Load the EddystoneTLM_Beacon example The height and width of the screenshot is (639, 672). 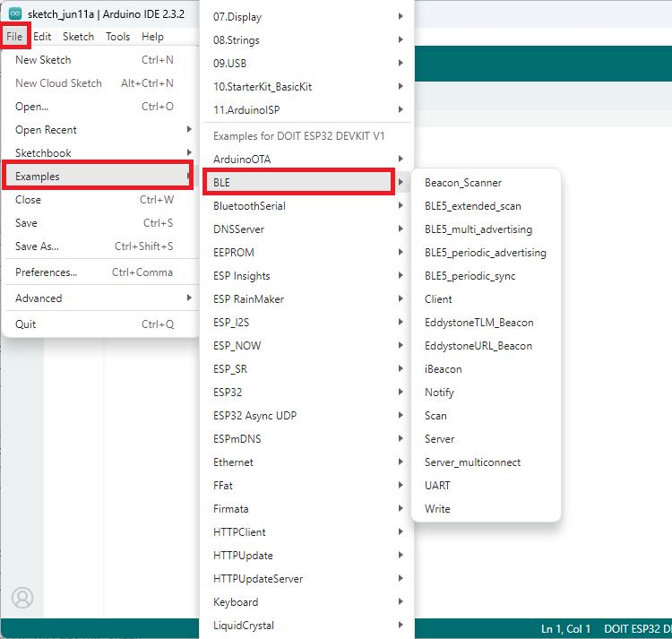[486, 323]
